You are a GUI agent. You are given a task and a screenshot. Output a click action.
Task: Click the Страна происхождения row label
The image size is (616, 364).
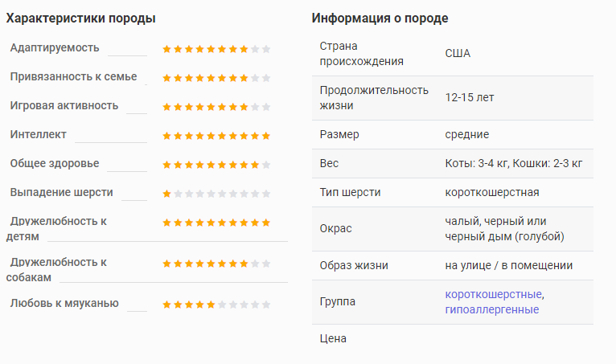[361, 53]
